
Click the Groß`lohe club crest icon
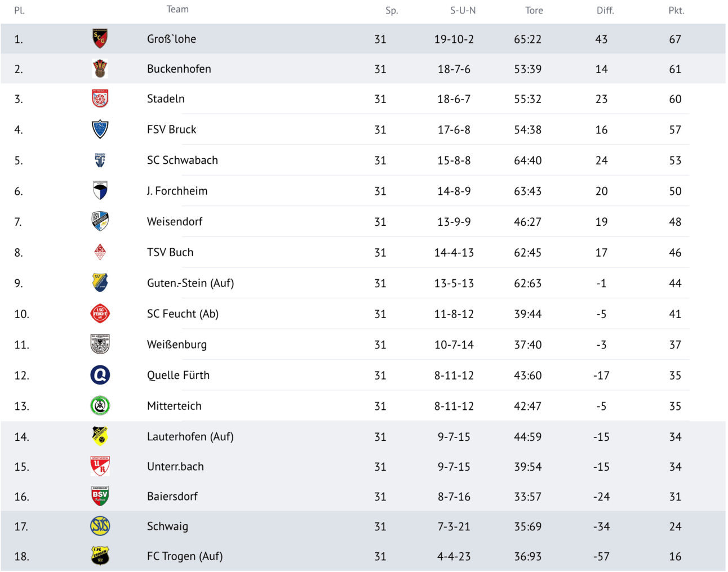(x=100, y=39)
